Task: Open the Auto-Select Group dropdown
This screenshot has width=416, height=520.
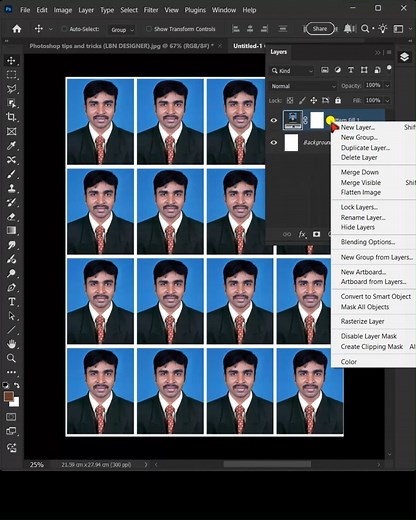Action: click(x=122, y=30)
